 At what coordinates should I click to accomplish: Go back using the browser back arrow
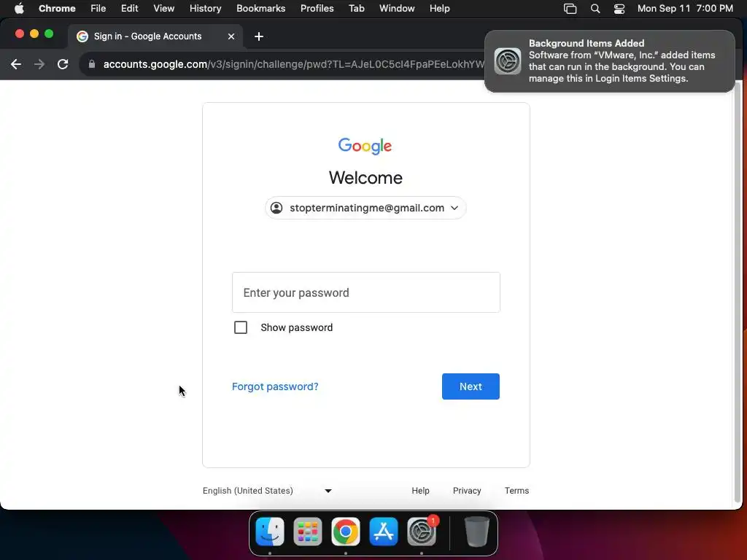pos(16,64)
